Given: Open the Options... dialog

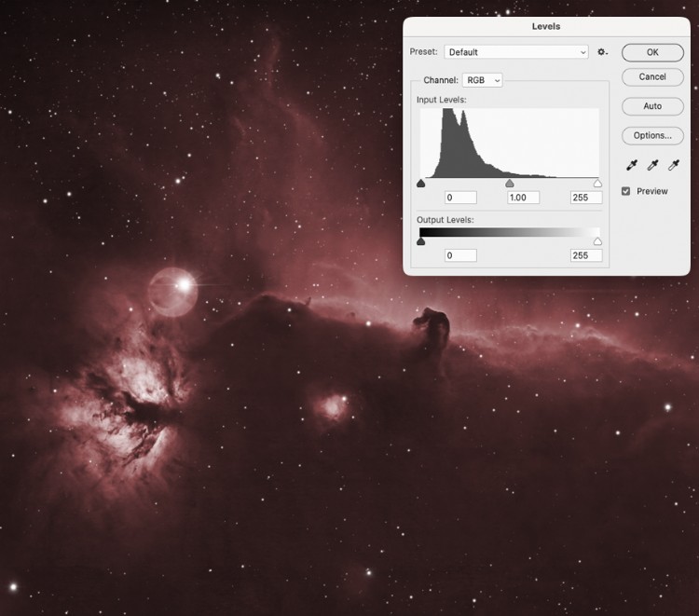Looking at the screenshot, I should (x=652, y=135).
